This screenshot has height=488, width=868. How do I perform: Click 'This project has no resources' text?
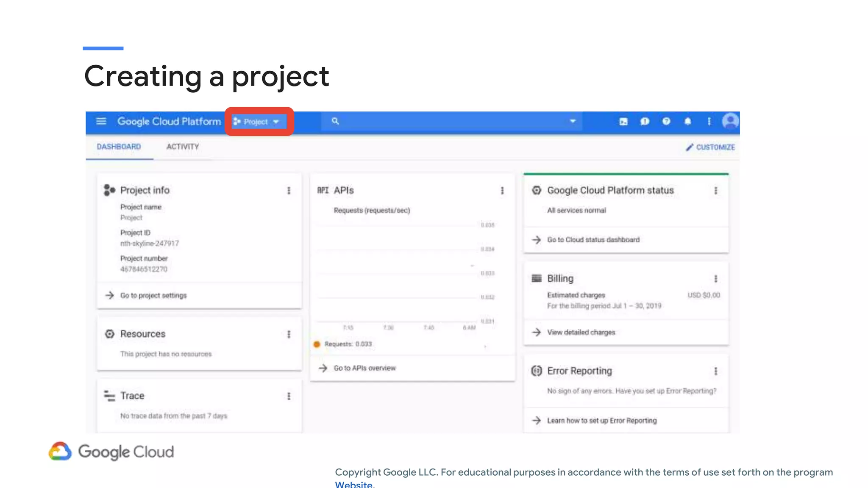pos(166,354)
